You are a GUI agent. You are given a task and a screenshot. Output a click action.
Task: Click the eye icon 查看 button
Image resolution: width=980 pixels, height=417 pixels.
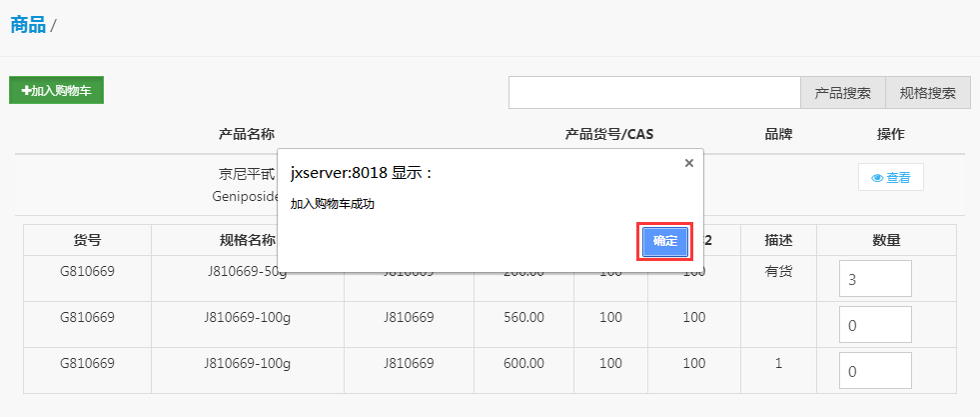tap(890, 178)
